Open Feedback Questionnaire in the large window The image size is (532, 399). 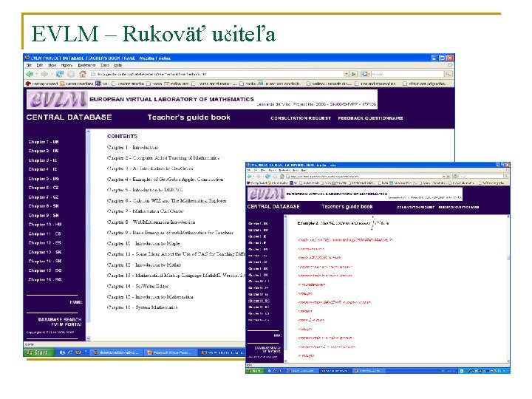point(370,118)
